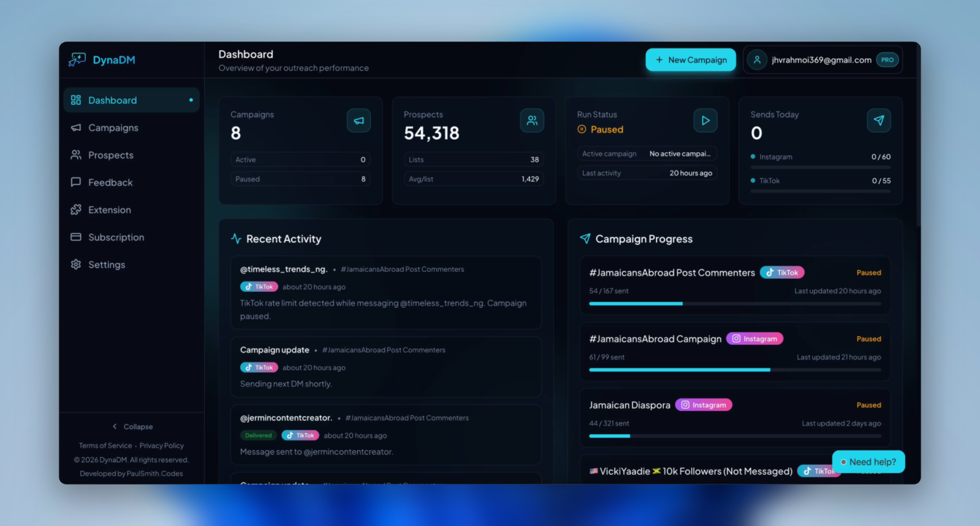The image size is (980, 526).
Task: Open Subscription using its card icon
Action: (76, 237)
